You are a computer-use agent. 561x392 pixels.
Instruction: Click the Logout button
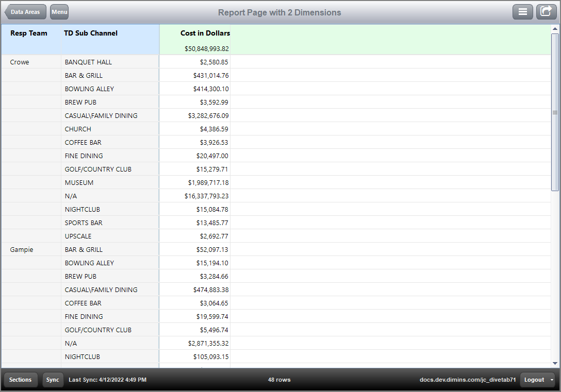(534, 380)
